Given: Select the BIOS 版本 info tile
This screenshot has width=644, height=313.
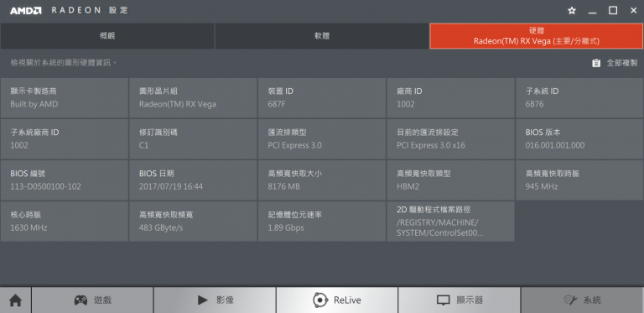Looking at the screenshot, I should pos(579,139).
